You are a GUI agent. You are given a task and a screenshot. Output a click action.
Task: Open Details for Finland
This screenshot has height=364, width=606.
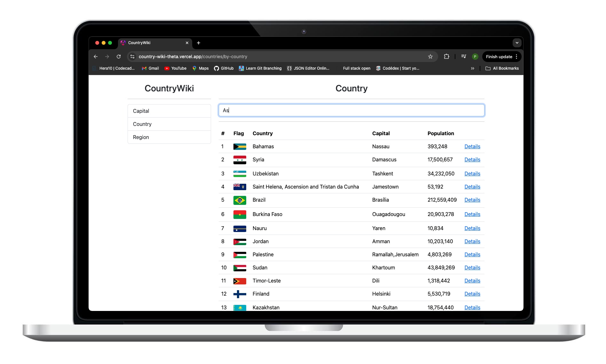pyautogui.click(x=472, y=294)
